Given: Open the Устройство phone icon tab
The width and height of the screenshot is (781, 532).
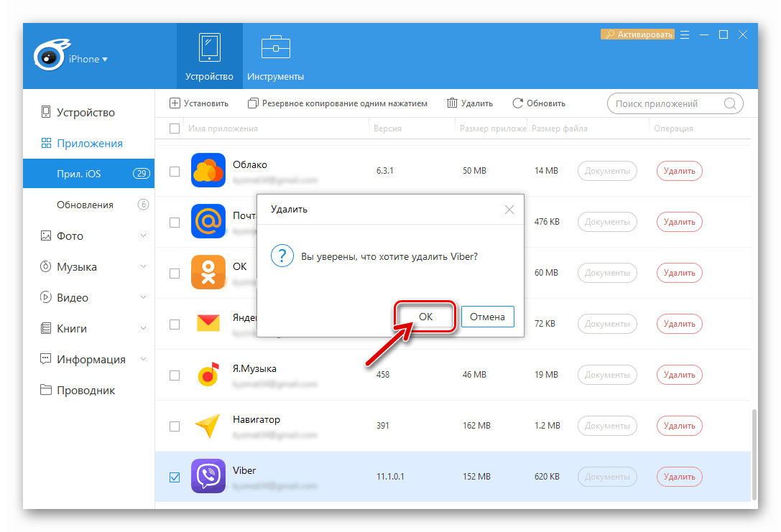Looking at the screenshot, I should point(209,56).
